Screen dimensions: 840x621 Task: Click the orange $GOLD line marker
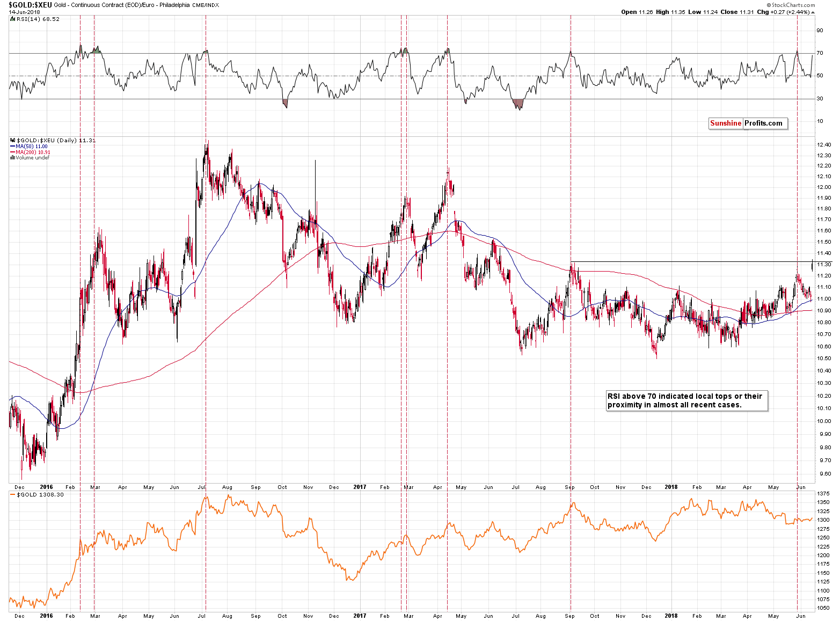13,495
